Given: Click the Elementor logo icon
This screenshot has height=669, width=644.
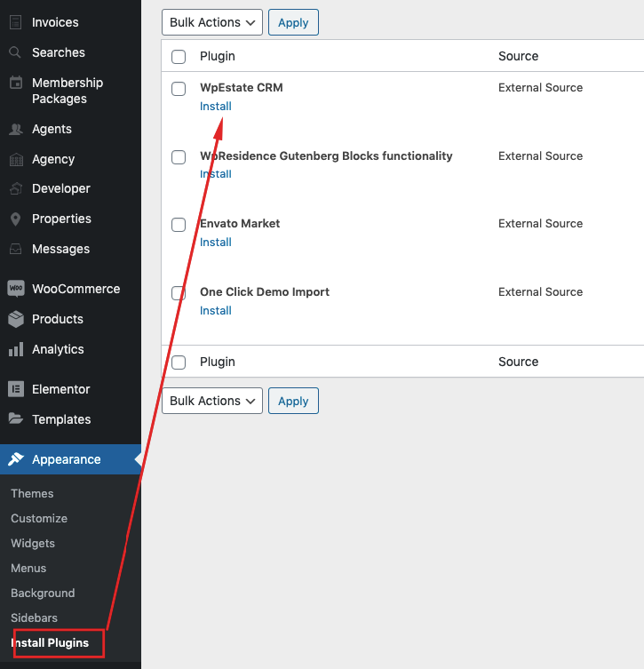Looking at the screenshot, I should [16, 389].
